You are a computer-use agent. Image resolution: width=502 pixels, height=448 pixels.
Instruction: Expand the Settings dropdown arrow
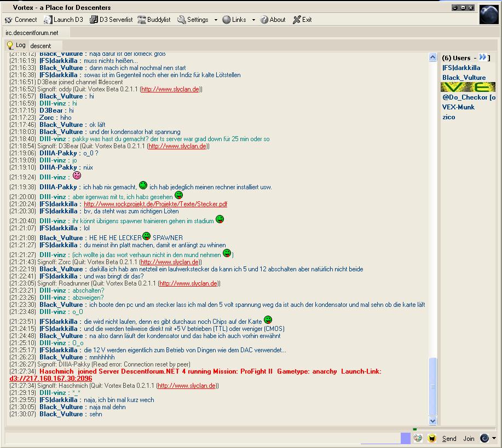pyautogui.click(x=216, y=20)
